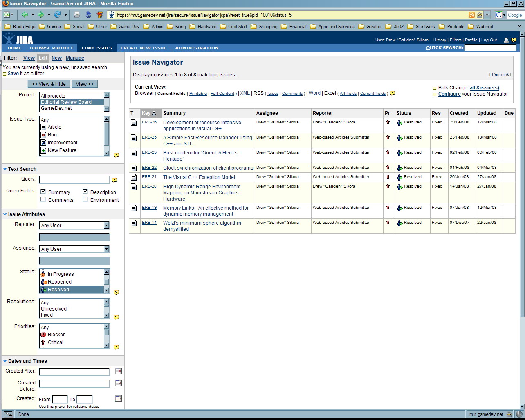
Task: Click the Status list scrollbar down arrow
Action: [107, 290]
